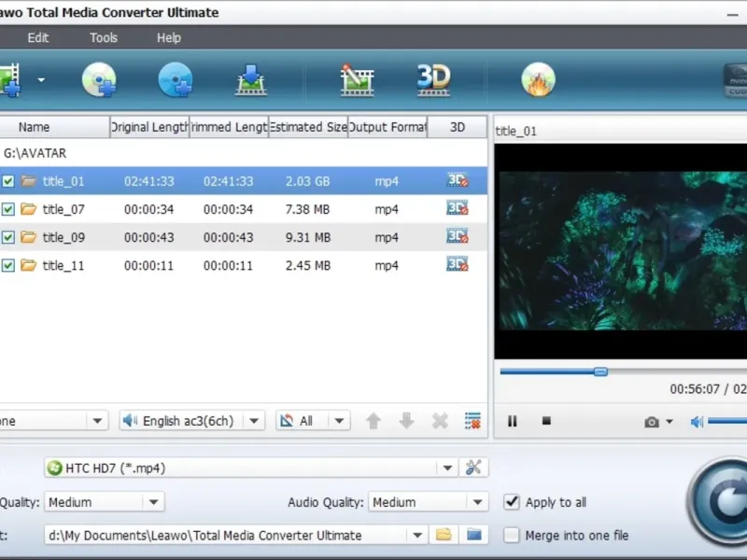747x560 pixels.
Task: Open the Help menu
Action: pyautogui.click(x=169, y=37)
